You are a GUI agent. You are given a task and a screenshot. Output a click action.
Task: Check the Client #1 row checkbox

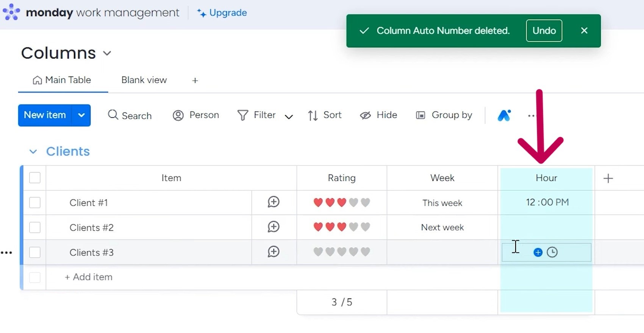pos(35,202)
